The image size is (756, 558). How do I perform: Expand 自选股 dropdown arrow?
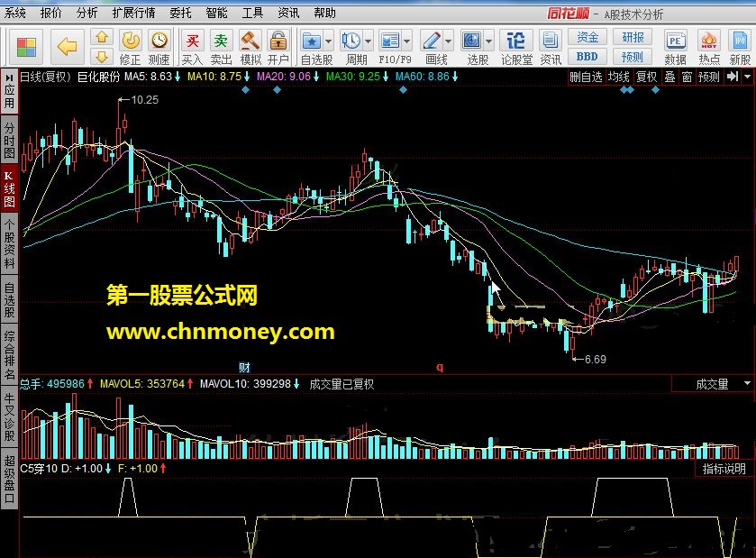[328, 41]
